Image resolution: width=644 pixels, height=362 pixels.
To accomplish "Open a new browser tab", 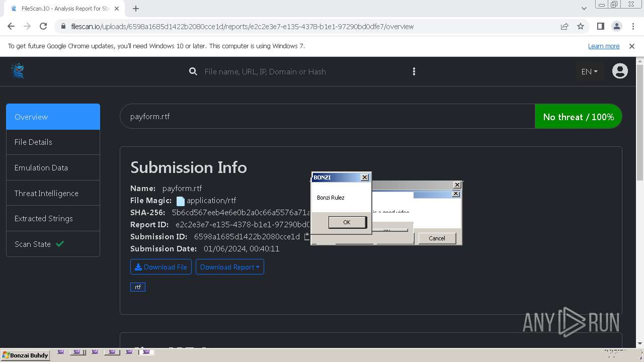I will 136,8.
